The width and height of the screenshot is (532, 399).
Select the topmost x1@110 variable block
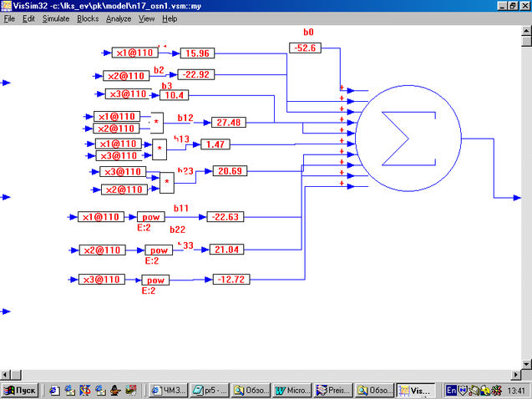tap(134, 53)
